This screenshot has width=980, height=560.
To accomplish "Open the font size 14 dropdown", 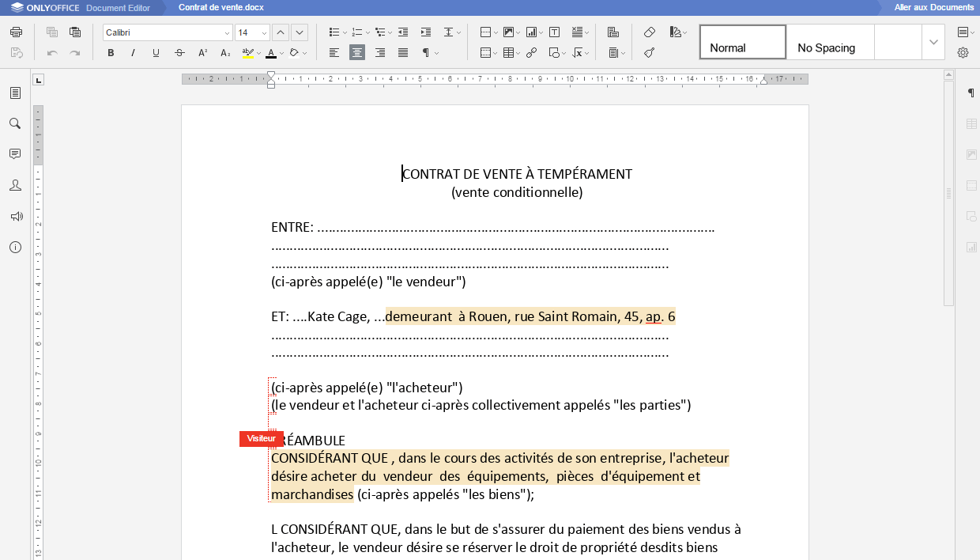I will [265, 32].
